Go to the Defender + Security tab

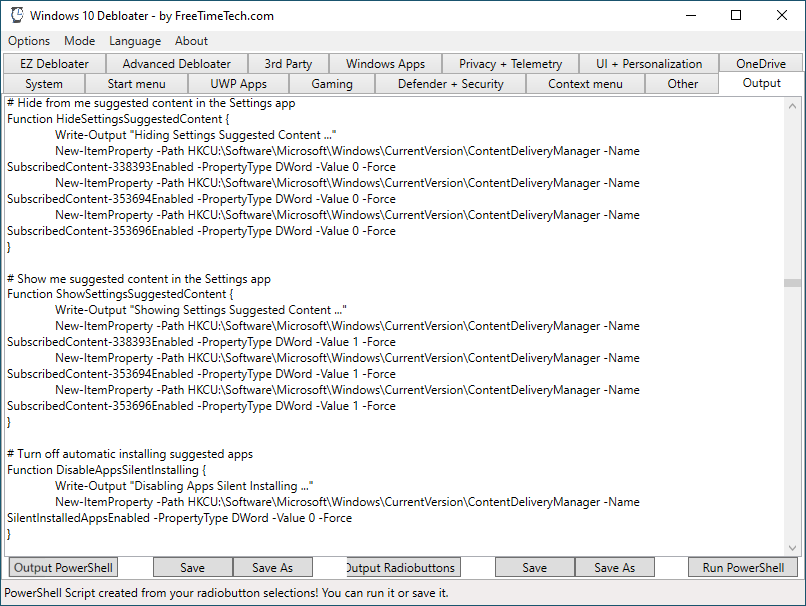[451, 84]
